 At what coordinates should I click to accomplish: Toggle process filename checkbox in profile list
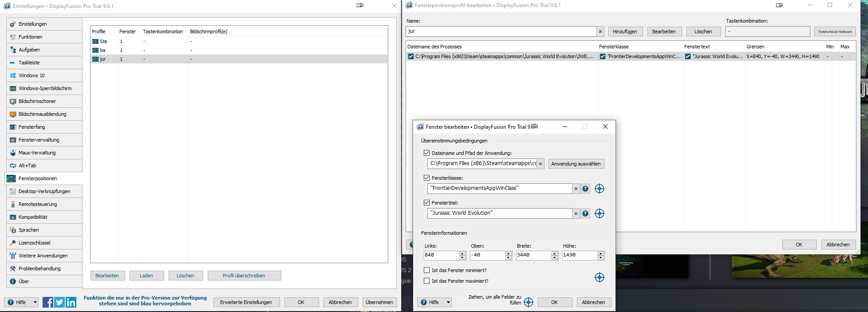click(411, 56)
